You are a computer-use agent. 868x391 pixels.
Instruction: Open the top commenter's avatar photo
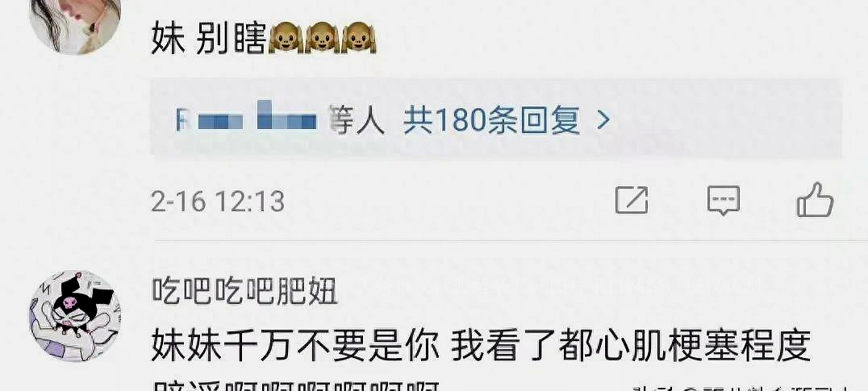click(75, 27)
